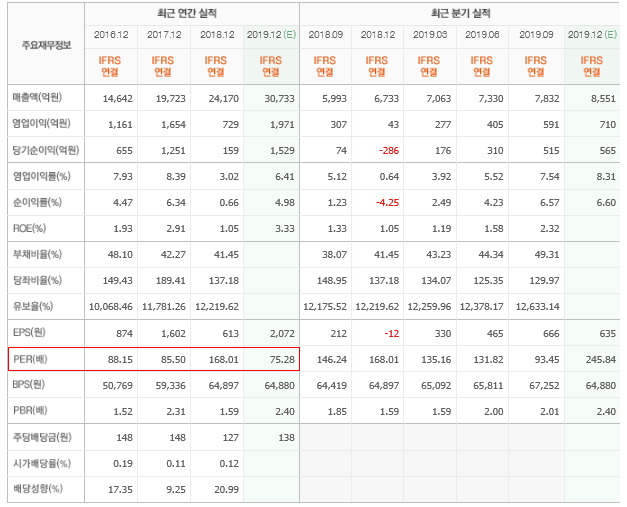Click the quarterly PER value '245.84'

601,359
